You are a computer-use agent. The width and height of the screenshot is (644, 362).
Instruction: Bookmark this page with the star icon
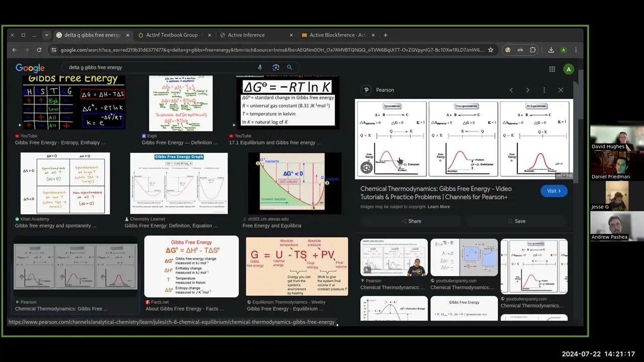point(491,50)
